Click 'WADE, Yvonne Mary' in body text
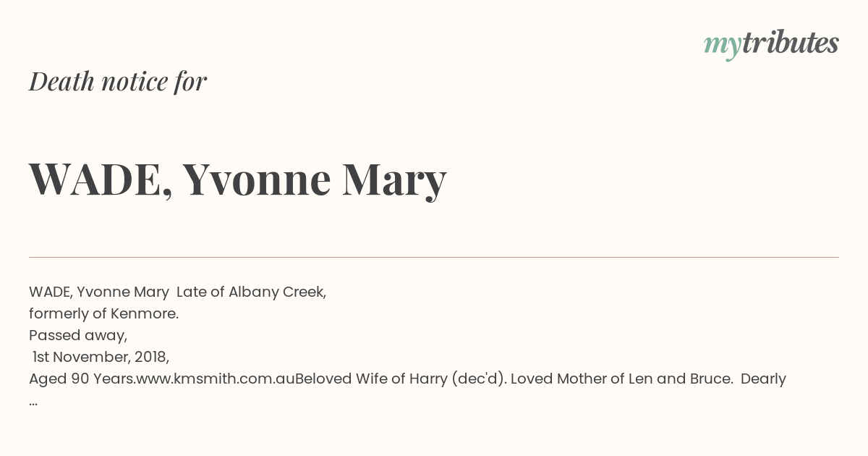 99,292
